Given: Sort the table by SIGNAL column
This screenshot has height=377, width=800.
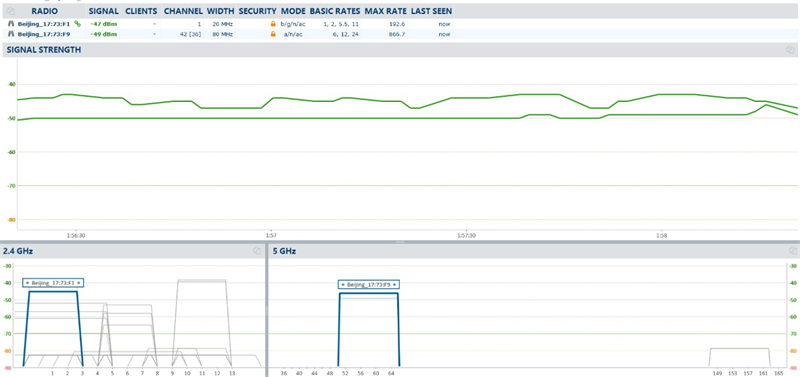Looking at the screenshot, I should point(104,11).
